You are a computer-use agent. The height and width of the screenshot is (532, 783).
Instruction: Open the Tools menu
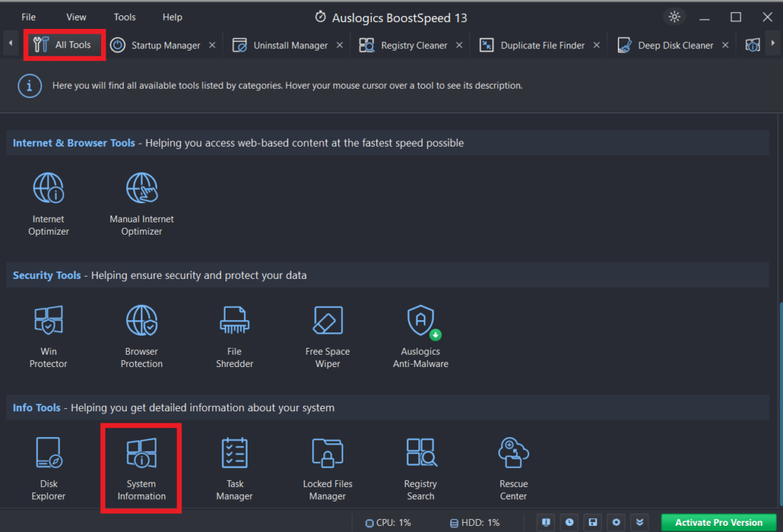(124, 16)
